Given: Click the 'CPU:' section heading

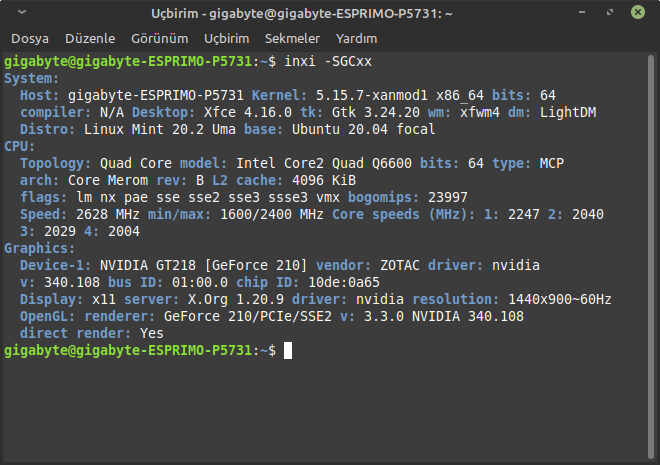Looking at the screenshot, I should (x=19, y=146).
